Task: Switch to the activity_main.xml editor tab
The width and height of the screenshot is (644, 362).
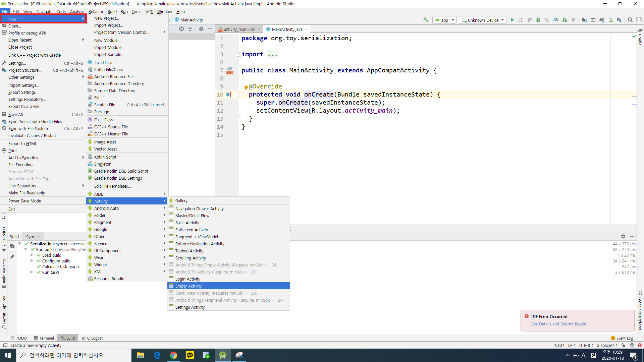Action: [239, 29]
